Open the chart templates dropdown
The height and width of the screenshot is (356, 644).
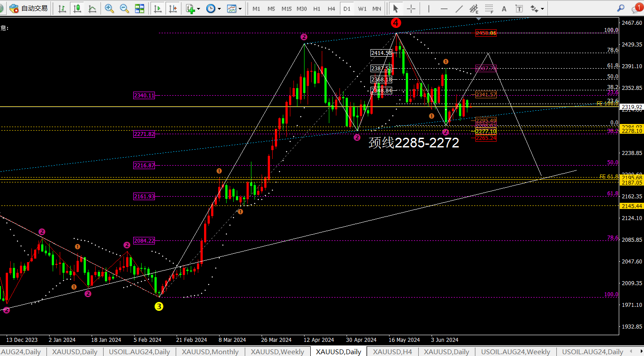pyautogui.click(x=234, y=8)
